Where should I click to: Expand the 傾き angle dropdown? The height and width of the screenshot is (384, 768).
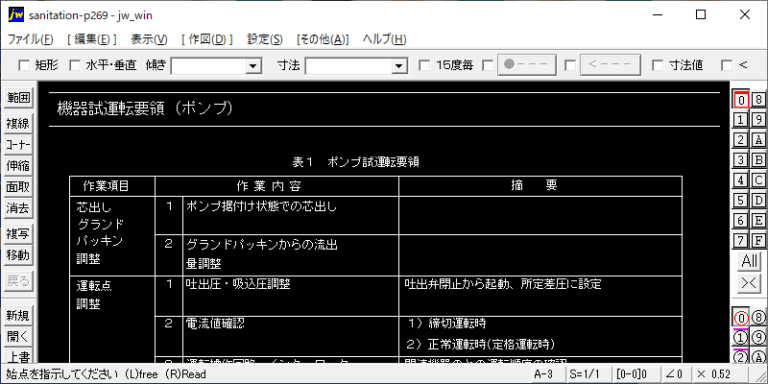pyautogui.click(x=253, y=66)
